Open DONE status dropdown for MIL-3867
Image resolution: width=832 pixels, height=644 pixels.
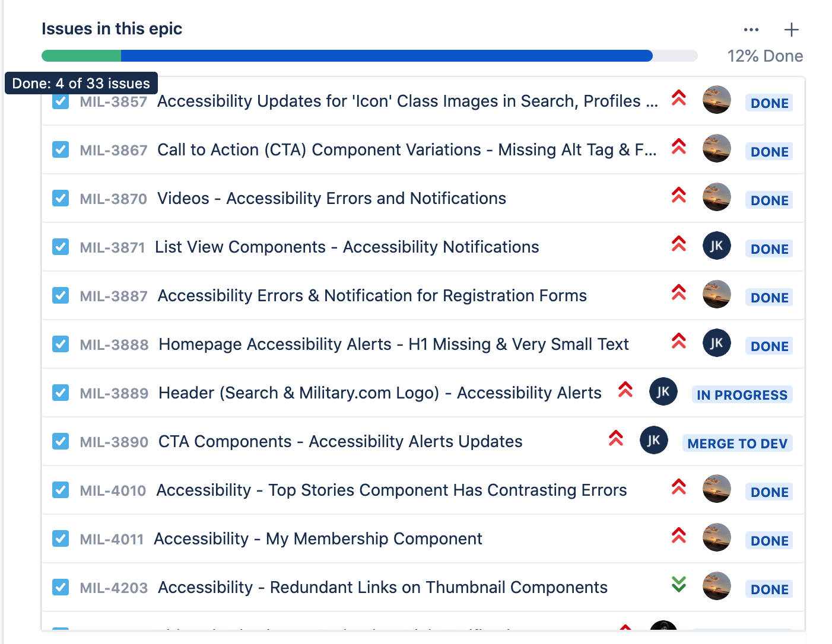pyautogui.click(x=770, y=152)
